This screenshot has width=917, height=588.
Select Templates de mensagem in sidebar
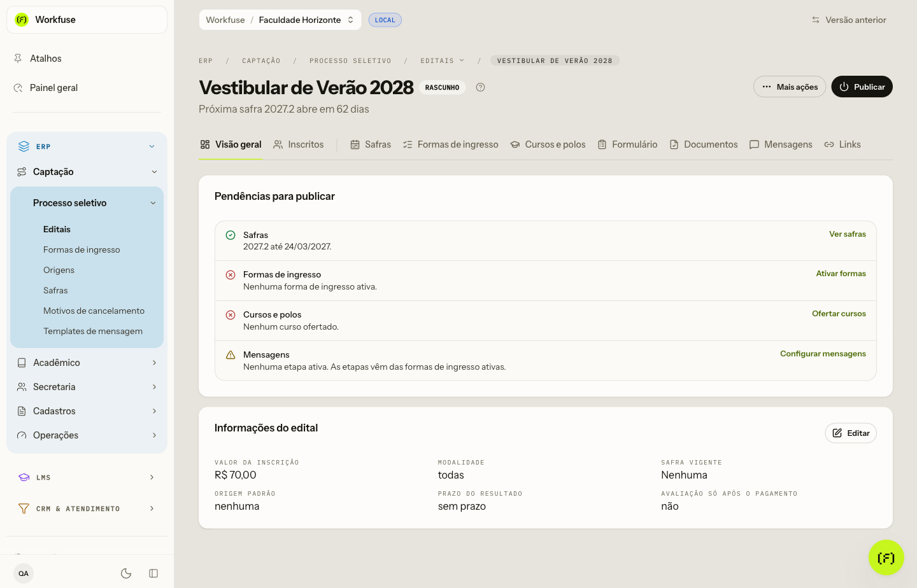click(93, 331)
